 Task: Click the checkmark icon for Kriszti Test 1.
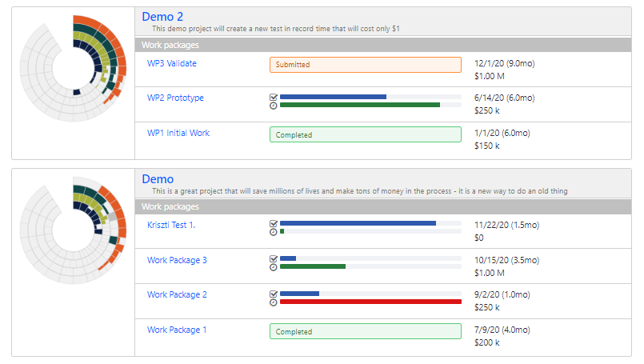274,223
